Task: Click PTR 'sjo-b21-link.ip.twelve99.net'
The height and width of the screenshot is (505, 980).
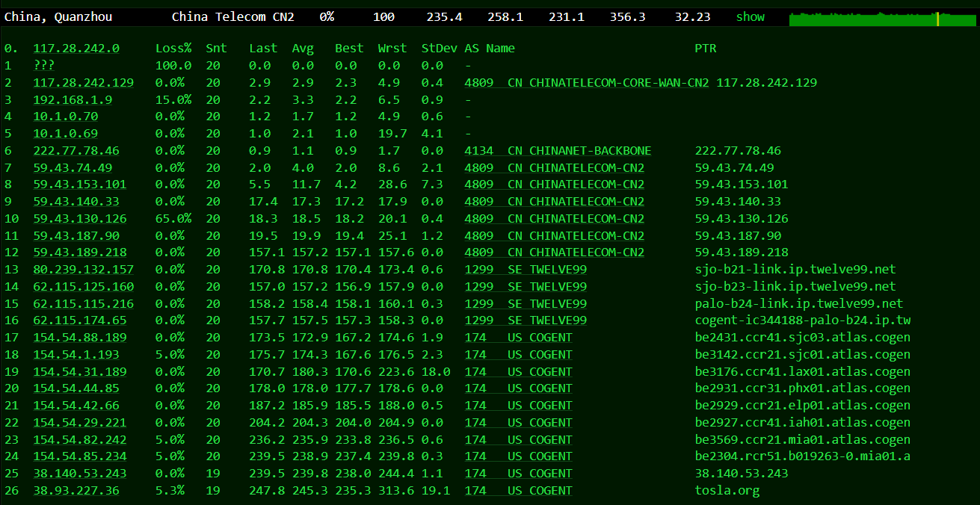Action: [x=795, y=269]
